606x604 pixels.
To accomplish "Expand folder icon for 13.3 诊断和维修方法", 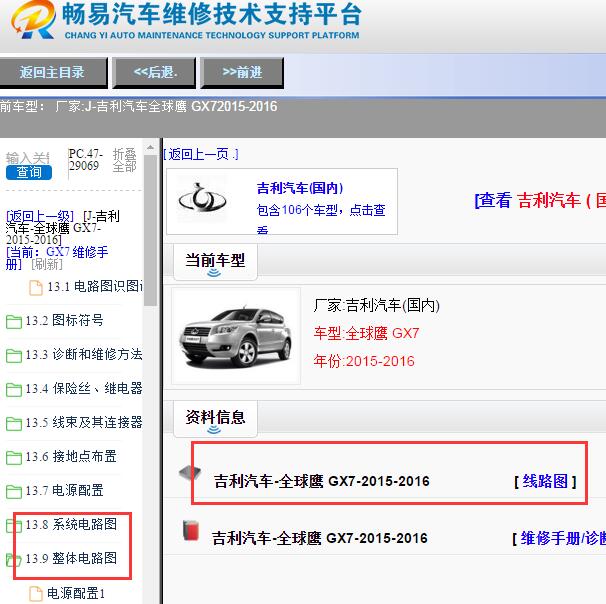I will [x=14, y=356].
